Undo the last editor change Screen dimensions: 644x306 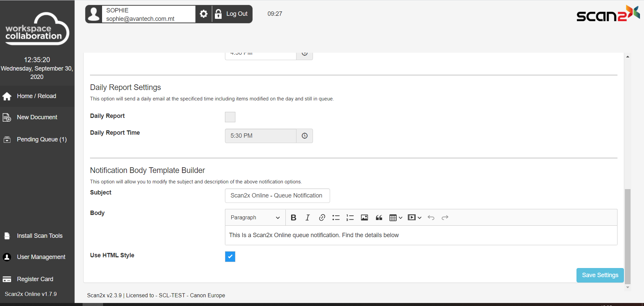[x=431, y=218]
